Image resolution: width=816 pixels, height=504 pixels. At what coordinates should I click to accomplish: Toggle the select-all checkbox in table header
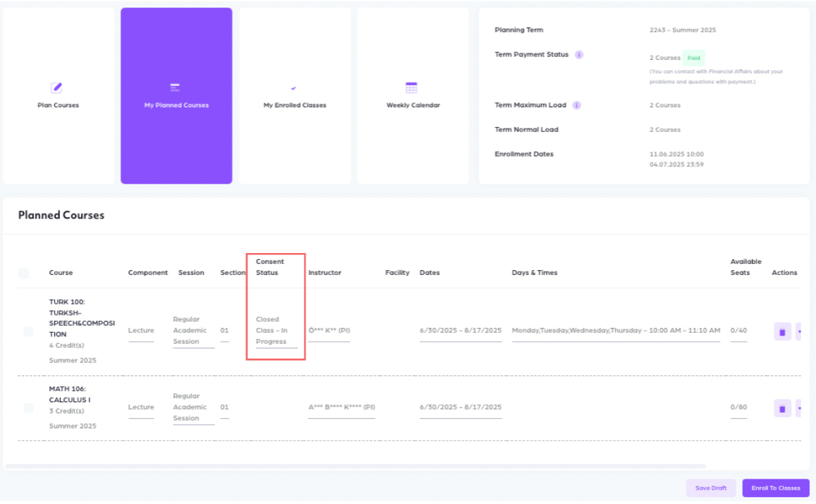pyautogui.click(x=24, y=274)
